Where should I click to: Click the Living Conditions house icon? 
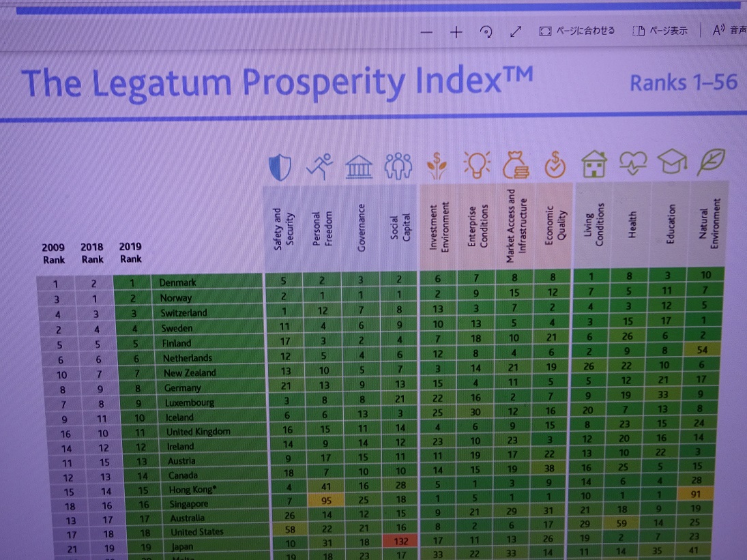pyautogui.click(x=594, y=164)
